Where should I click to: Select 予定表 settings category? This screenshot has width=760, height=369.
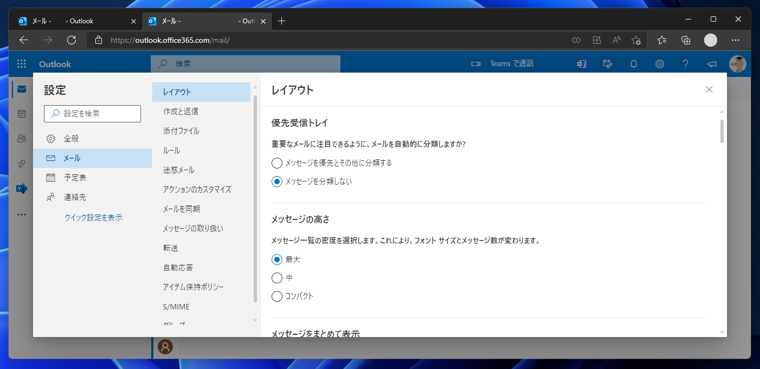click(x=92, y=177)
